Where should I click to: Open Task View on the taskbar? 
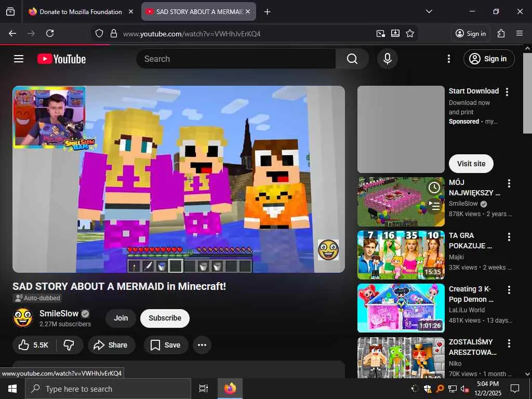coord(203,389)
